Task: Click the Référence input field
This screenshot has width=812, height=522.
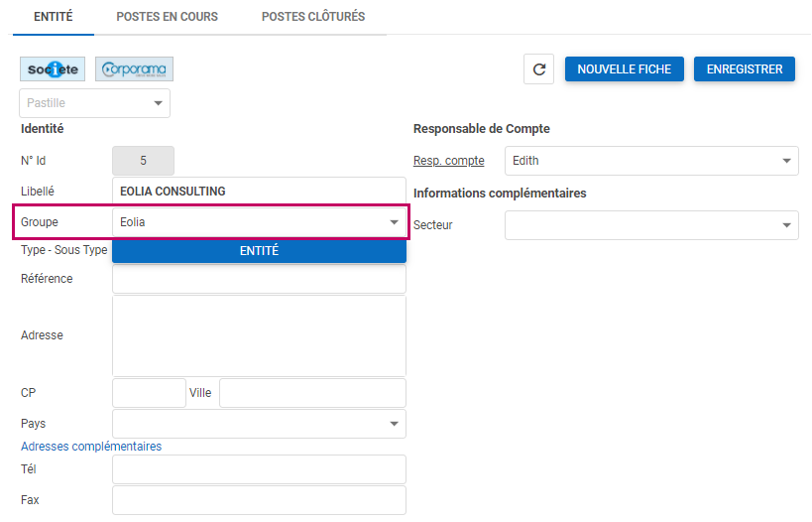Action: [x=259, y=279]
